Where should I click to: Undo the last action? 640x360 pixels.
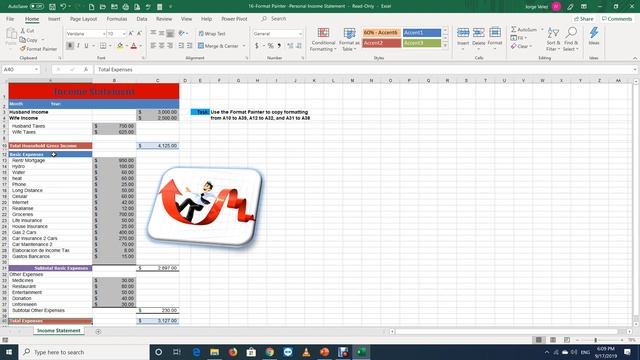[63, 7]
